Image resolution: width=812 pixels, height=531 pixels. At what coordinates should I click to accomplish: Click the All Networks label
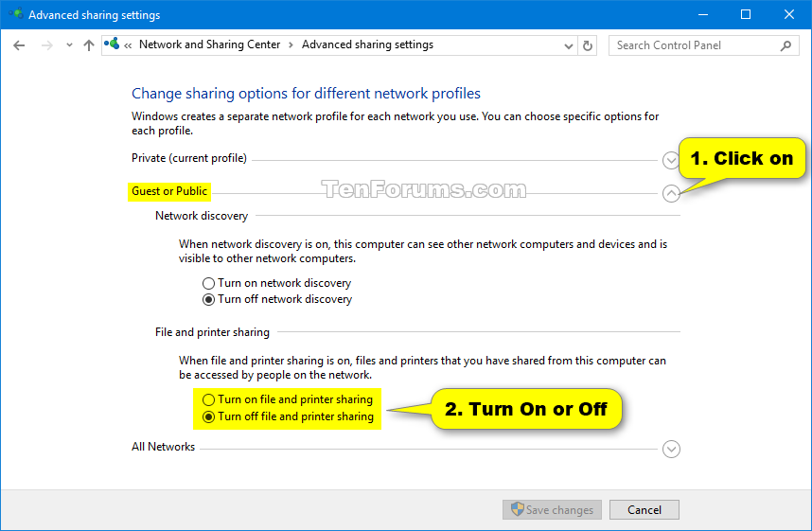click(163, 447)
